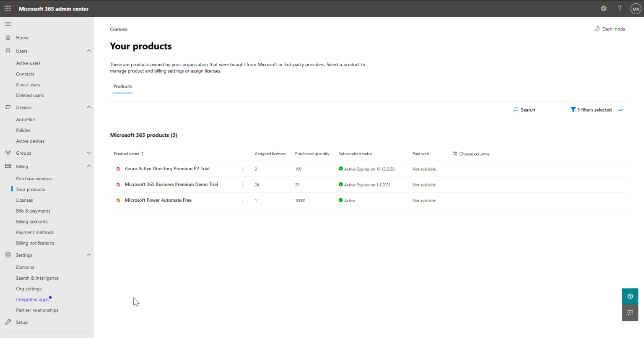This screenshot has height=338, width=644.
Task: Switch to Dark mode
Action: [610, 29]
